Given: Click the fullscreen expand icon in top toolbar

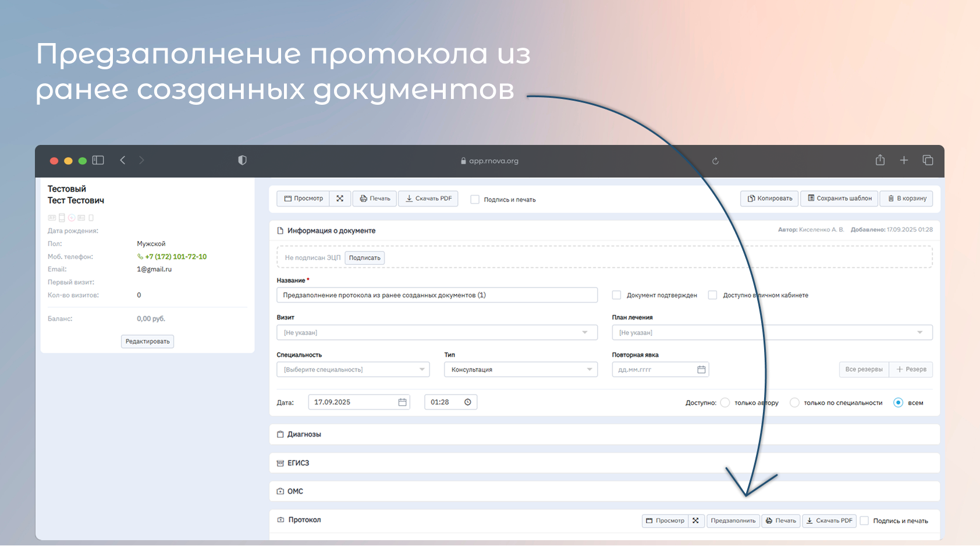Looking at the screenshot, I should coord(340,198).
